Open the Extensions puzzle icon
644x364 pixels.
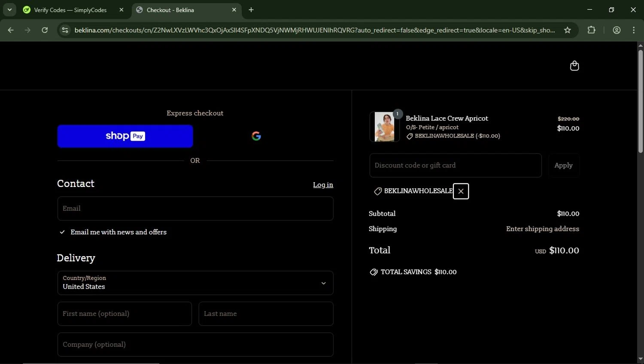[x=592, y=30]
